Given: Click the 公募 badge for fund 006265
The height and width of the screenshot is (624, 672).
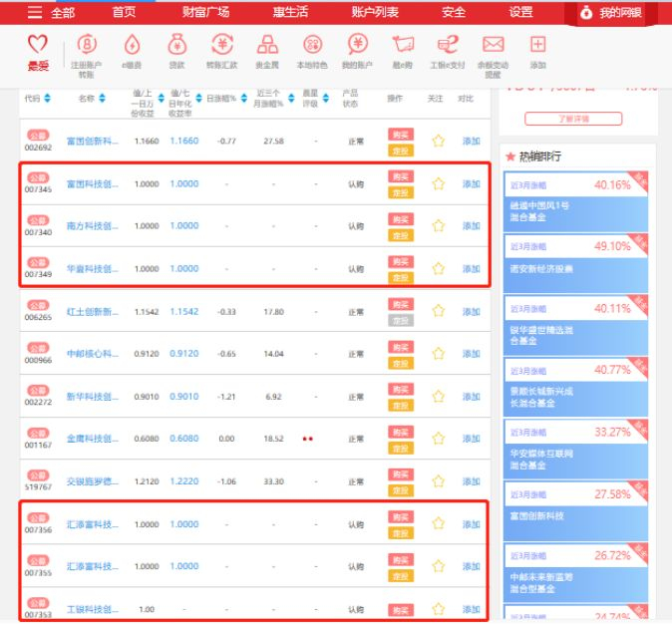Looking at the screenshot, I should [x=38, y=306].
